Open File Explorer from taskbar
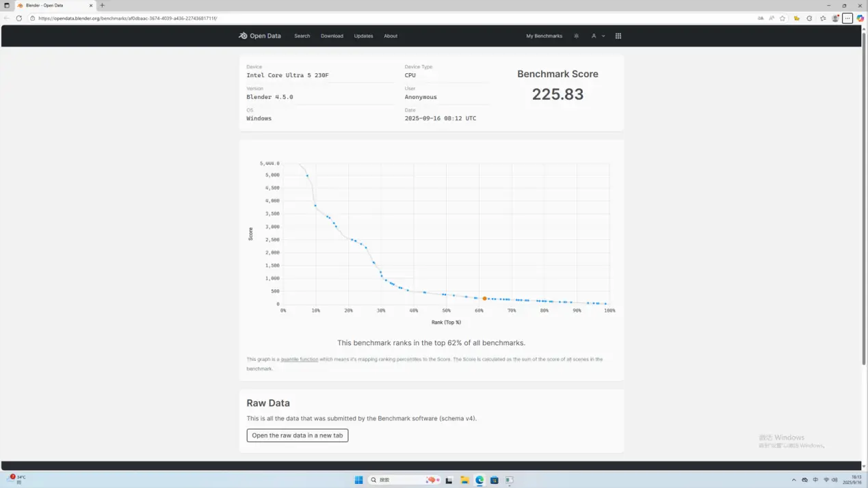 tap(464, 480)
